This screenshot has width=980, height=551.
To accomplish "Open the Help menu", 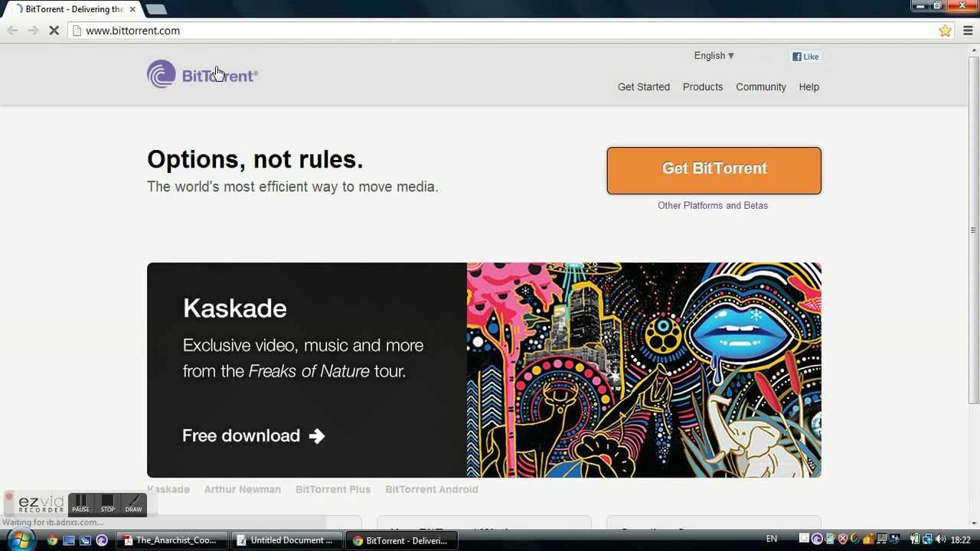I will point(809,87).
